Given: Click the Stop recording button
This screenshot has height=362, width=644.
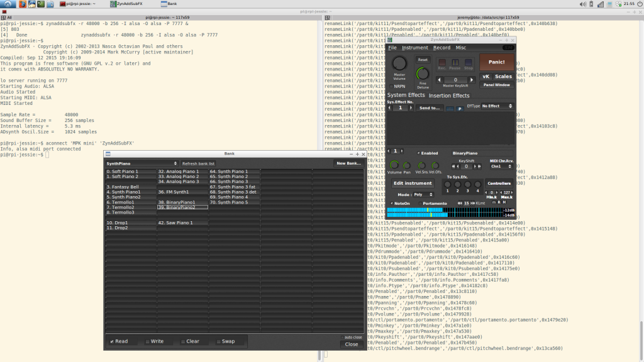Looking at the screenshot, I should pyautogui.click(x=468, y=63).
